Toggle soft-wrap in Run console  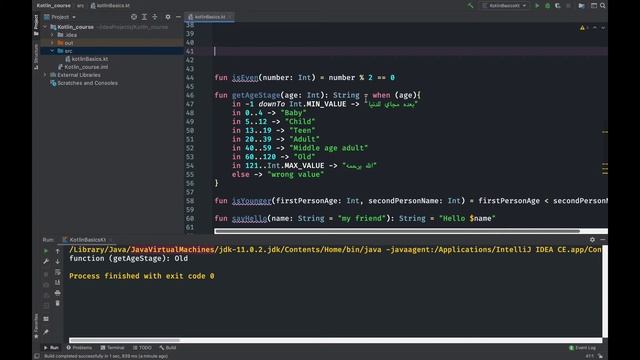pyautogui.click(x=58, y=272)
